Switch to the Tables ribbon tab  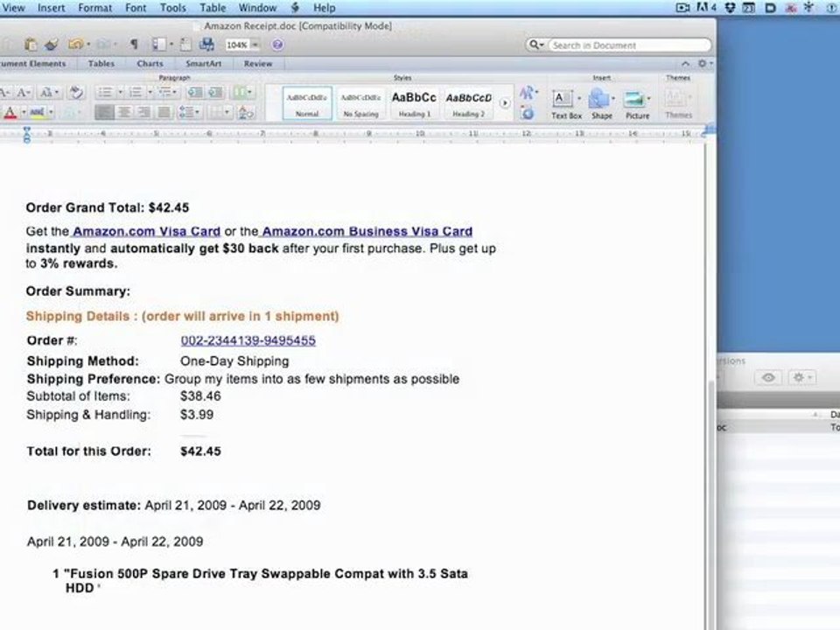(x=101, y=63)
